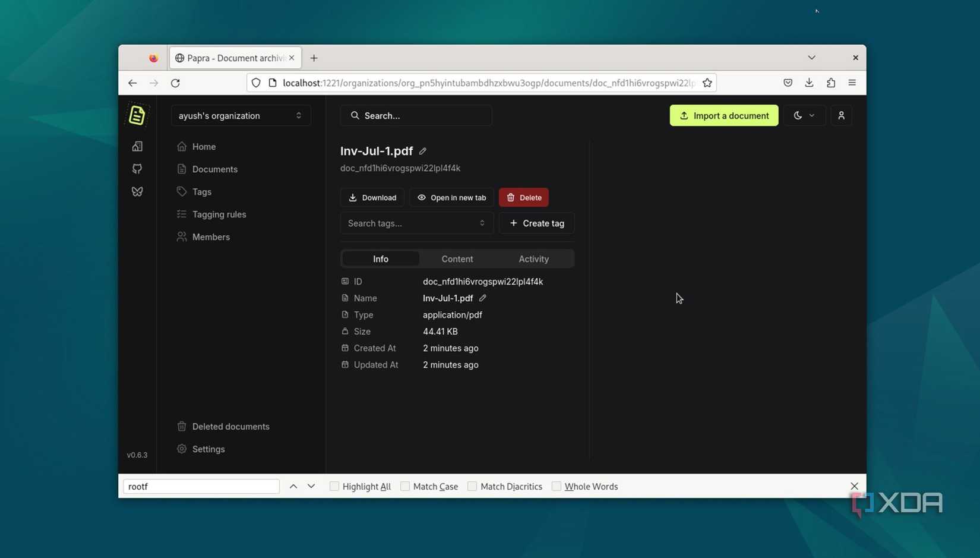Open the theme switcher chevron dropdown

(x=811, y=115)
